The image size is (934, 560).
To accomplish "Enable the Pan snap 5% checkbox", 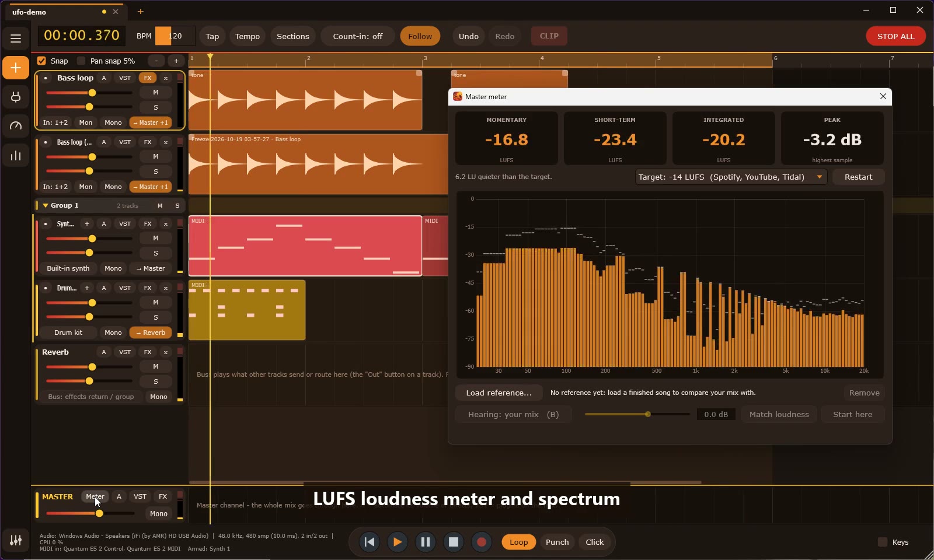I will (81, 61).
